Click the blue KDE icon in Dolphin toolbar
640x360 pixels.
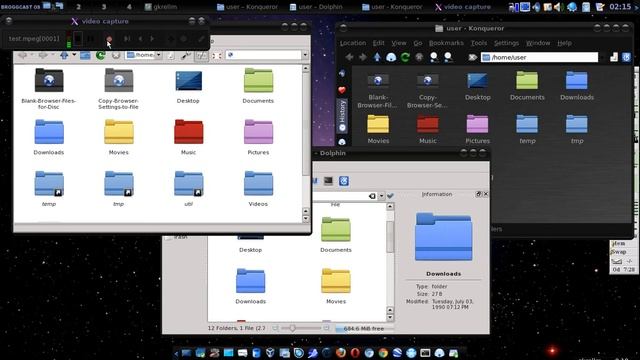pos(344,181)
